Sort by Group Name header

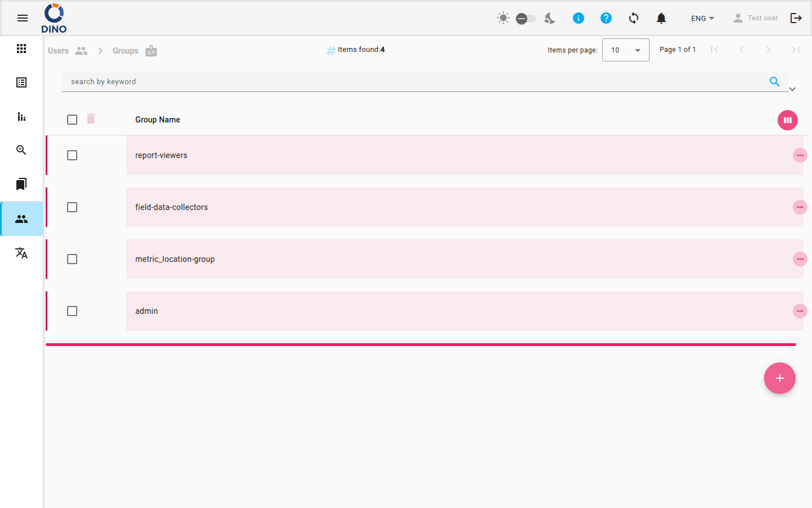[x=158, y=120]
